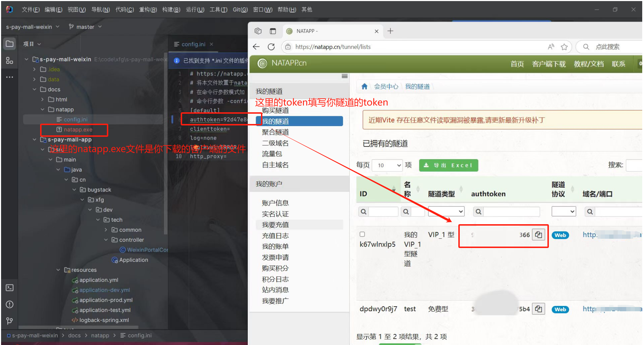Open the 隧道类型 filter dropdown

446,211
